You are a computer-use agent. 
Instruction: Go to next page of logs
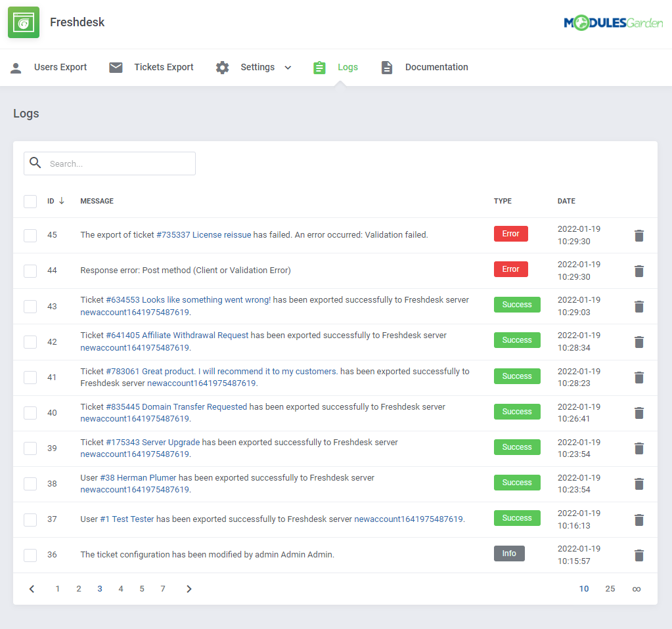point(189,589)
